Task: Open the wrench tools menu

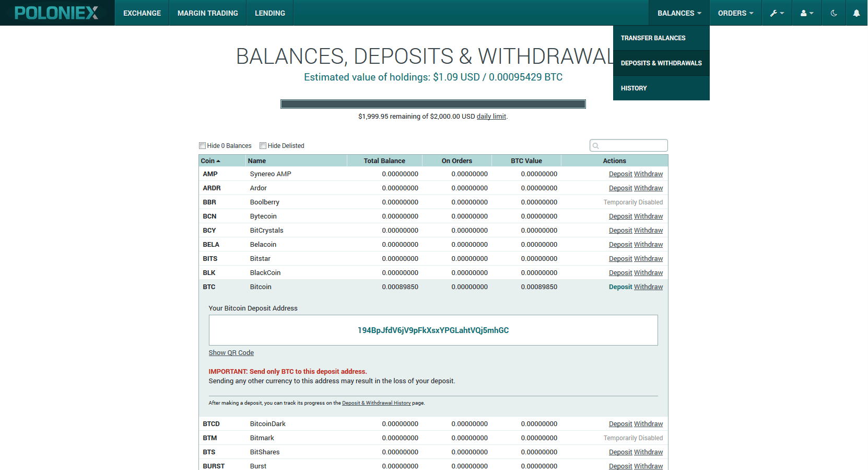Action: [x=777, y=13]
